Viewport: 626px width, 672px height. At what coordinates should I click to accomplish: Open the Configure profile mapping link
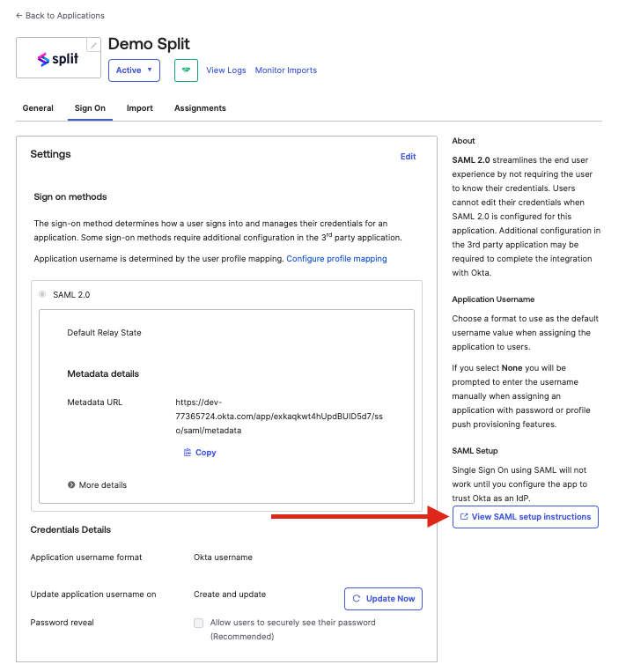point(336,259)
